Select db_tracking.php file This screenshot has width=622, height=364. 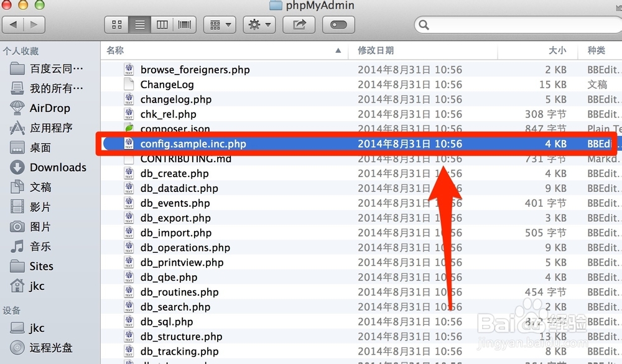(179, 352)
